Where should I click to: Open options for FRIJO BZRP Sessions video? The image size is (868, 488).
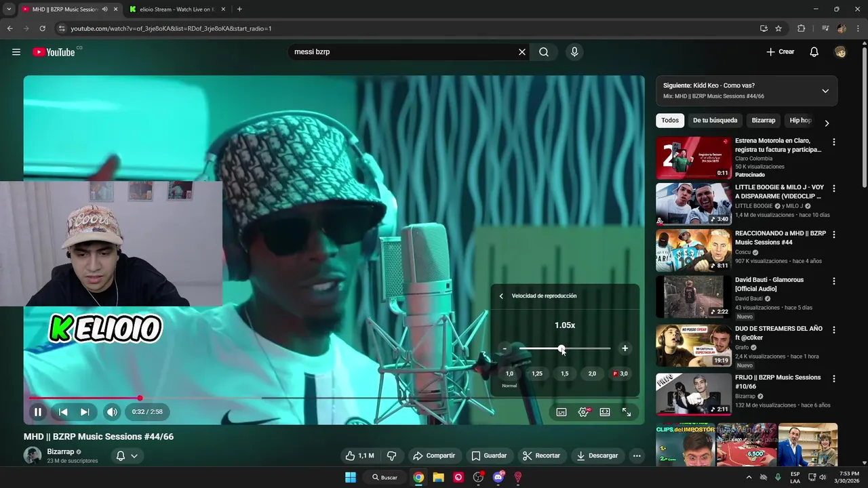point(834,378)
